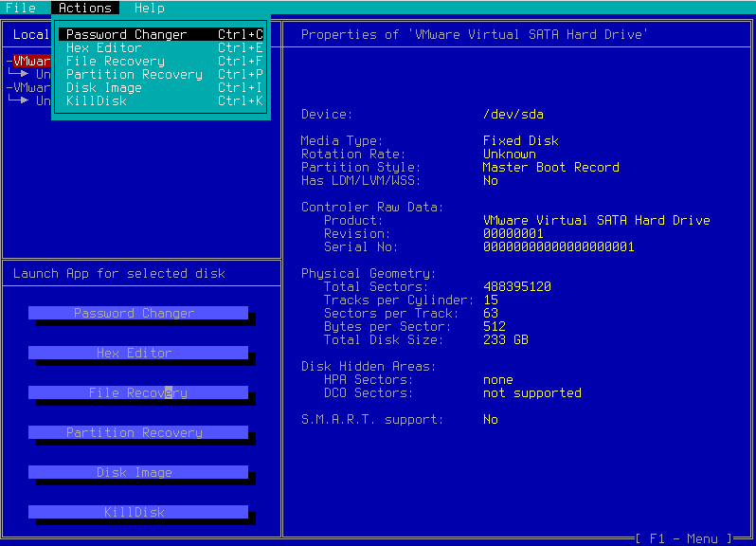Click the S.M.A.R.T. support value No
This screenshot has height=546, width=756.
pos(491,419)
